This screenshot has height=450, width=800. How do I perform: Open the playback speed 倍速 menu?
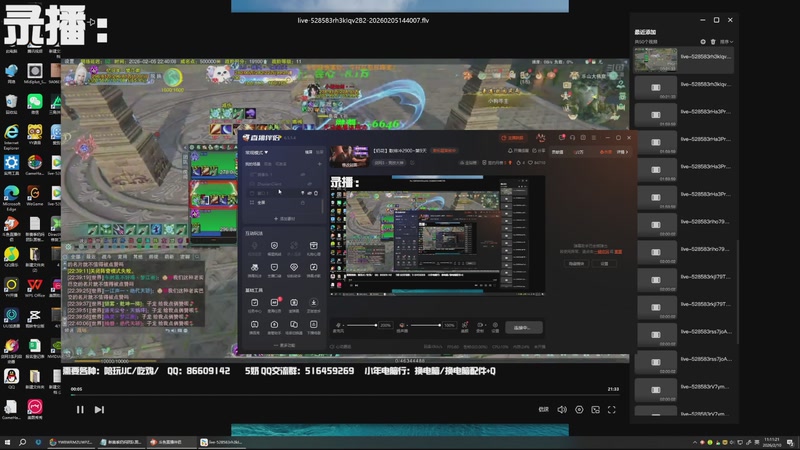tap(544, 410)
